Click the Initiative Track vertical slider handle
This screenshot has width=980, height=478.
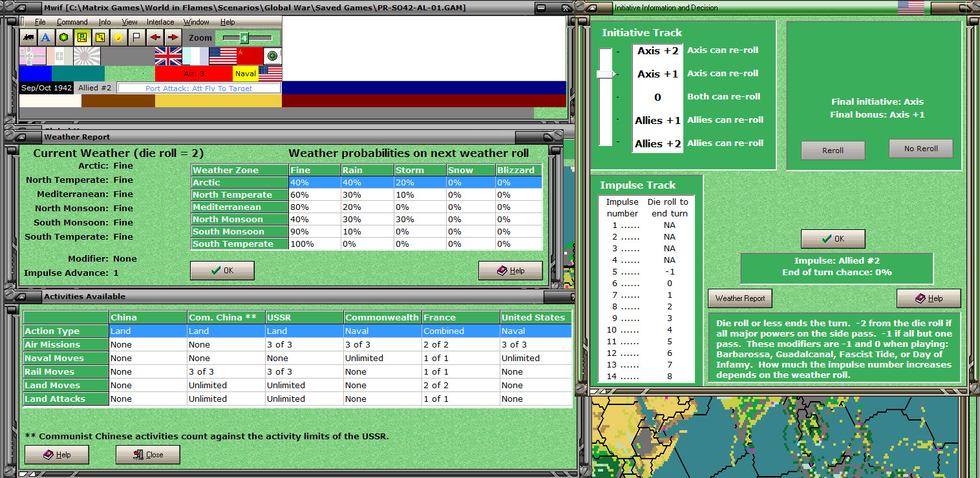[x=606, y=74]
